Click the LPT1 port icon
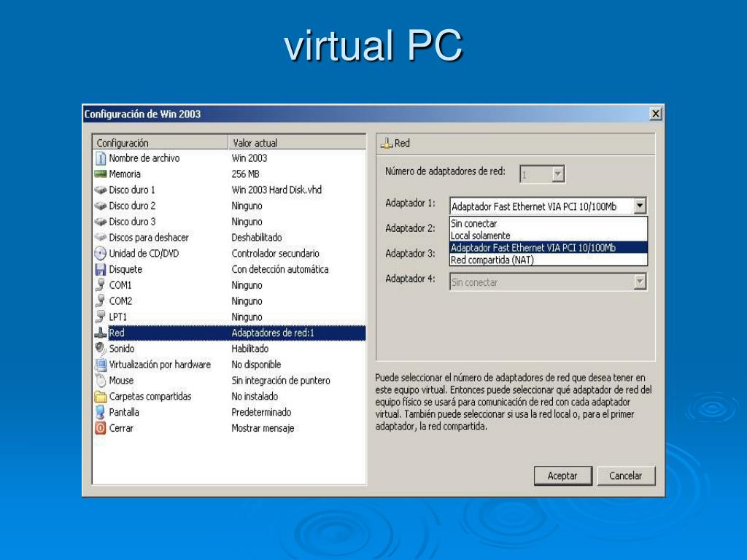 [101, 316]
